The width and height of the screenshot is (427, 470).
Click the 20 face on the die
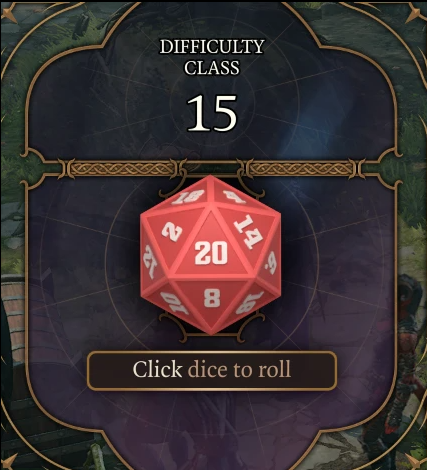[211, 253]
